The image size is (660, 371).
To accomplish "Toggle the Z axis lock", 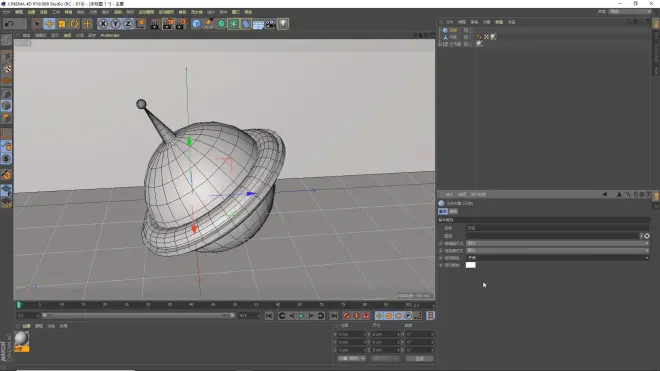I will 128,24.
